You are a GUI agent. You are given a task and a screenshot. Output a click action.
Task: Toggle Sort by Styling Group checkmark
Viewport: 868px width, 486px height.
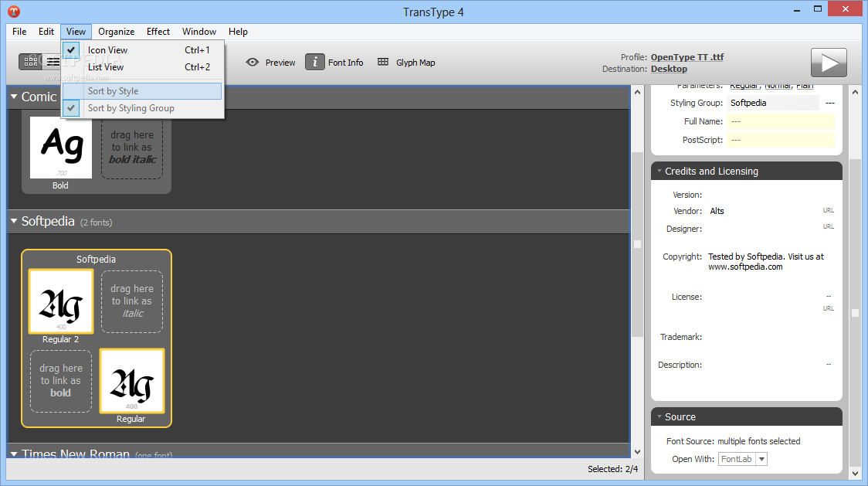coord(71,108)
